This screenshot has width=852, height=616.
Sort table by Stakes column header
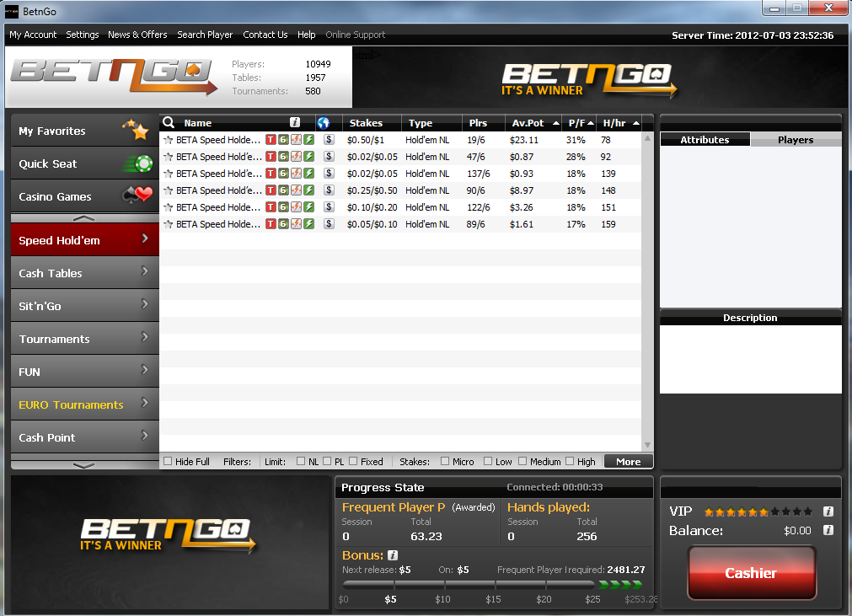[372, 123]
